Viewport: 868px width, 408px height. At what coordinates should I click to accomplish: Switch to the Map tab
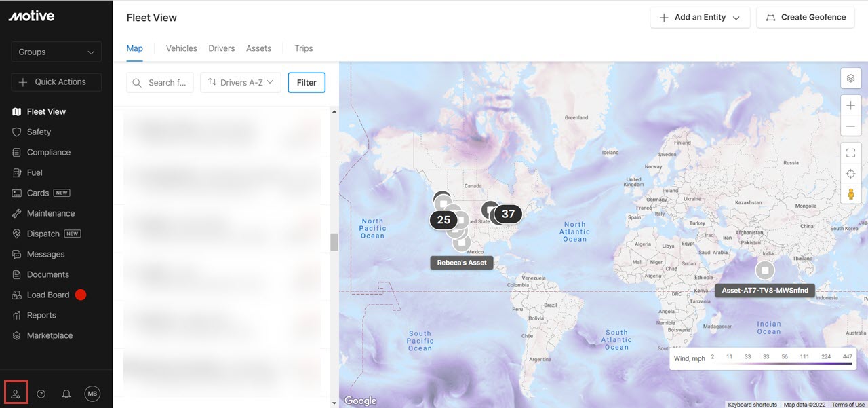135,48
